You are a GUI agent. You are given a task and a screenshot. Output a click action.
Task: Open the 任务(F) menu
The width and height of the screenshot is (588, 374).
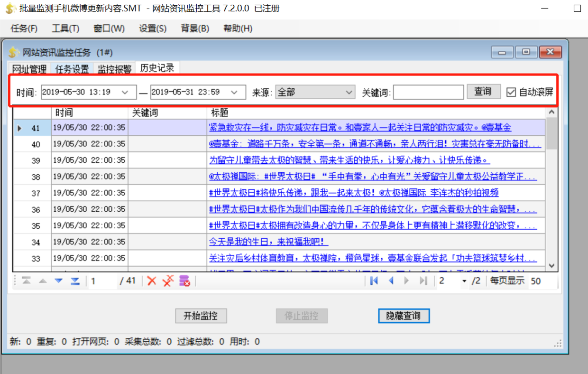coord(24,28)
